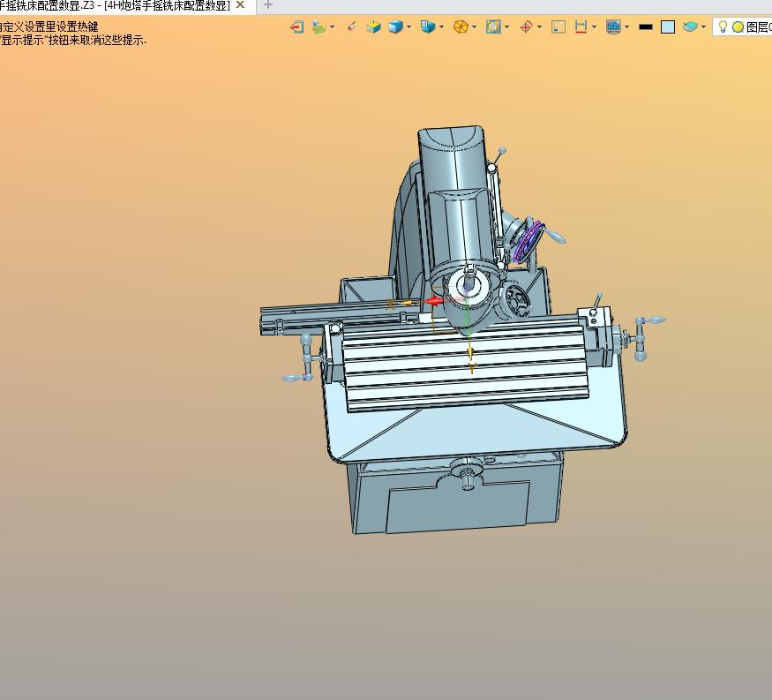The height and width of the screenshot is (700, 772).
Task: Click the yellow-top box view icon
Action: coord(374,26)
